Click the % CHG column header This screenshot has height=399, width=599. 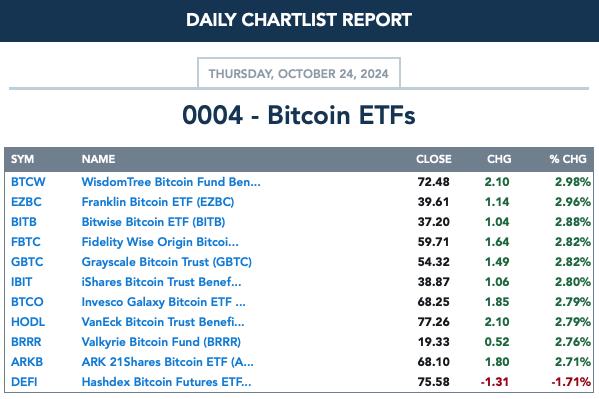[568, 159]
